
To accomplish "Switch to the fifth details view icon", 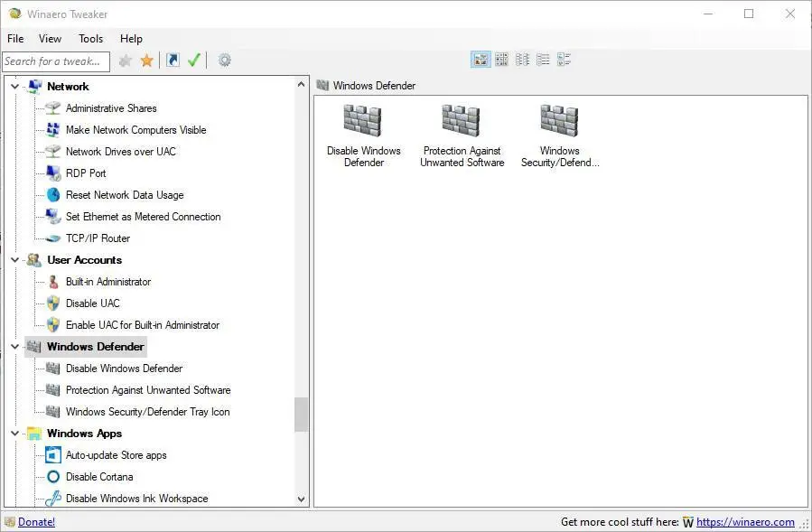I will [564, 60].
